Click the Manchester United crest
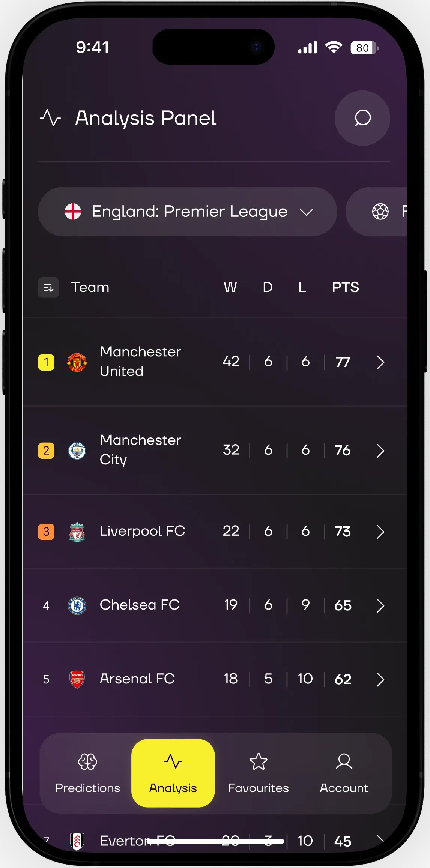The image size is (430, 868). click(x=77, y=362)
